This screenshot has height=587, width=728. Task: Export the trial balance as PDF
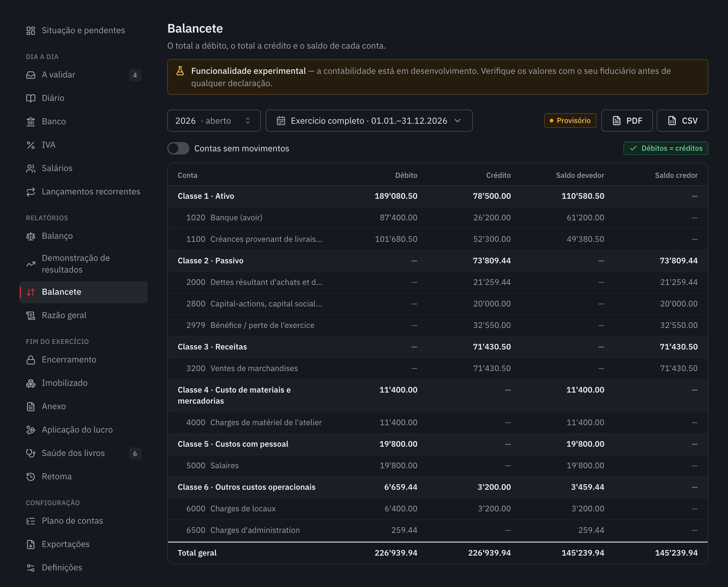pos(627,121)
